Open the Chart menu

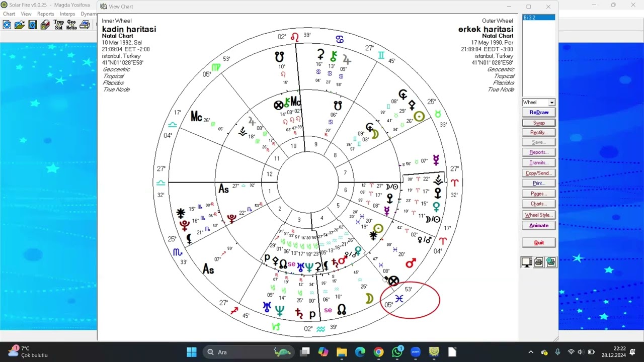click(x=9, y=14)
